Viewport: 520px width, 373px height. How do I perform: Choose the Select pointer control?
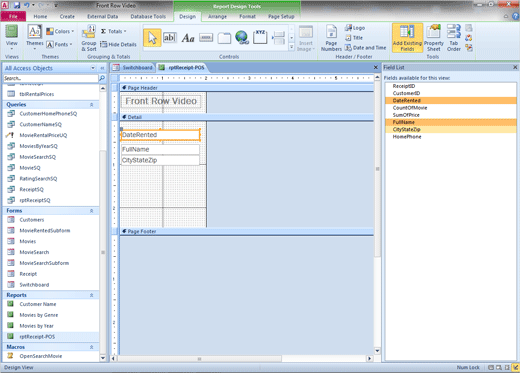152,38
